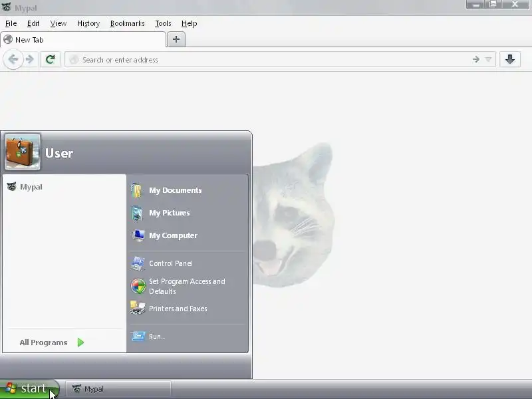The height and width of the screenshot is (399, 532).
Task: Open the address bar history dropdown
Action: 488,59
